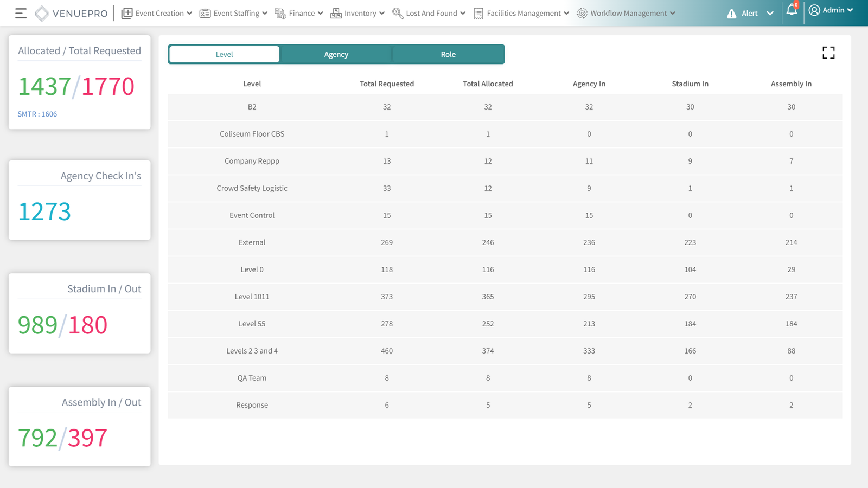Open the hamburger menu icon
Viewport: 868px width, 488px height.
pyautogui.click(x=21, y=14)
